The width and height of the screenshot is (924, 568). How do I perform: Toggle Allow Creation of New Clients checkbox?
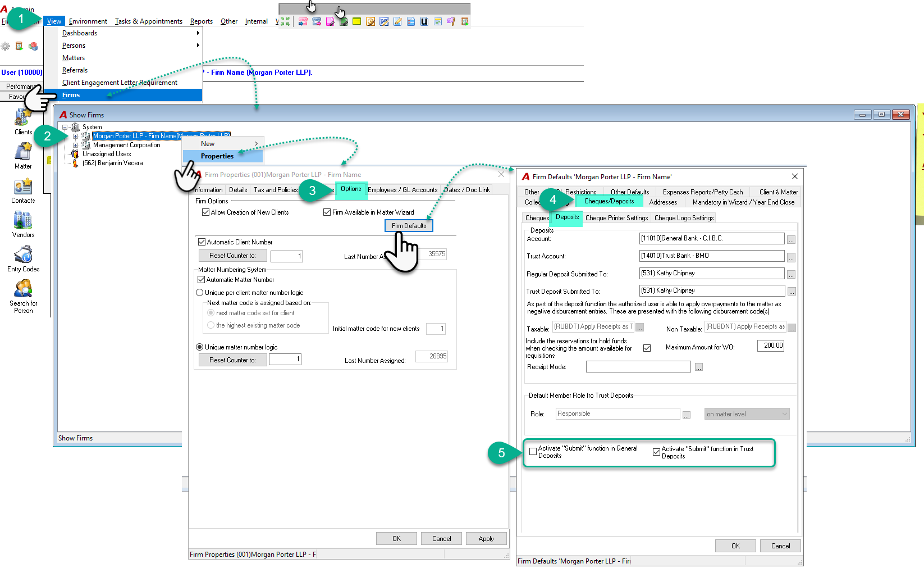(205, 212)
